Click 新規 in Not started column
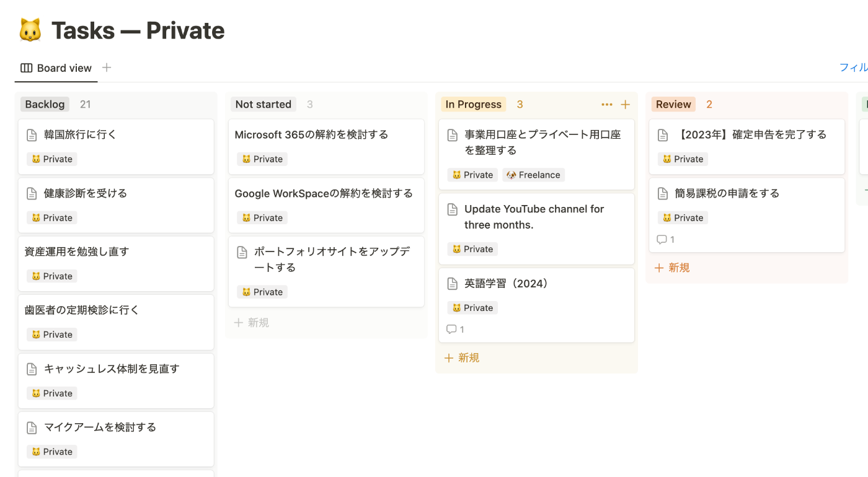Screen dimensions: 868x477 point(252,323)
